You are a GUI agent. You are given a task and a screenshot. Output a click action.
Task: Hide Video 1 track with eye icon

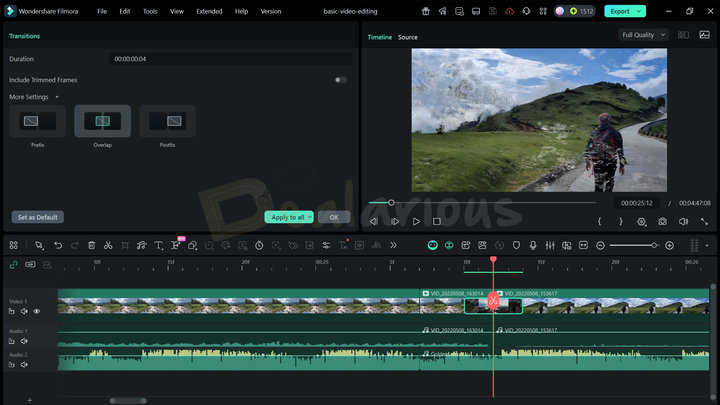coord(36,311)
